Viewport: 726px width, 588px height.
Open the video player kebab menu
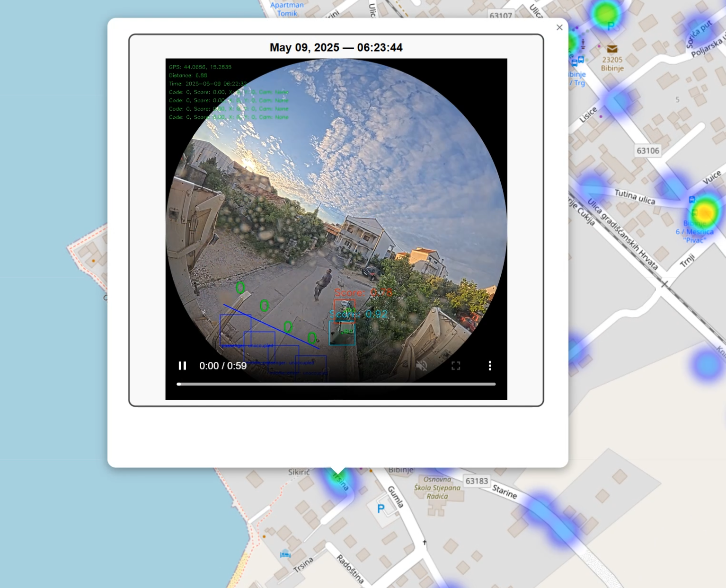point(490,365)
